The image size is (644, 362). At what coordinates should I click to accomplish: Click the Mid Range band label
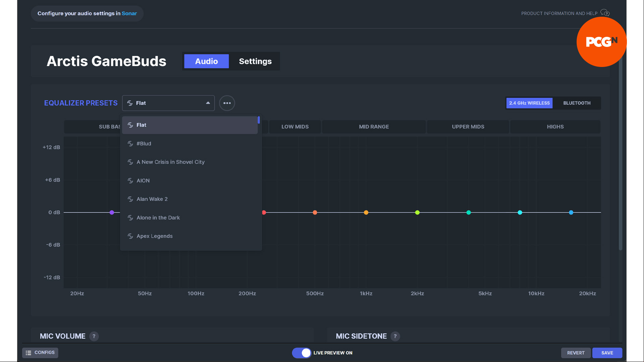[x=374, y=127]
